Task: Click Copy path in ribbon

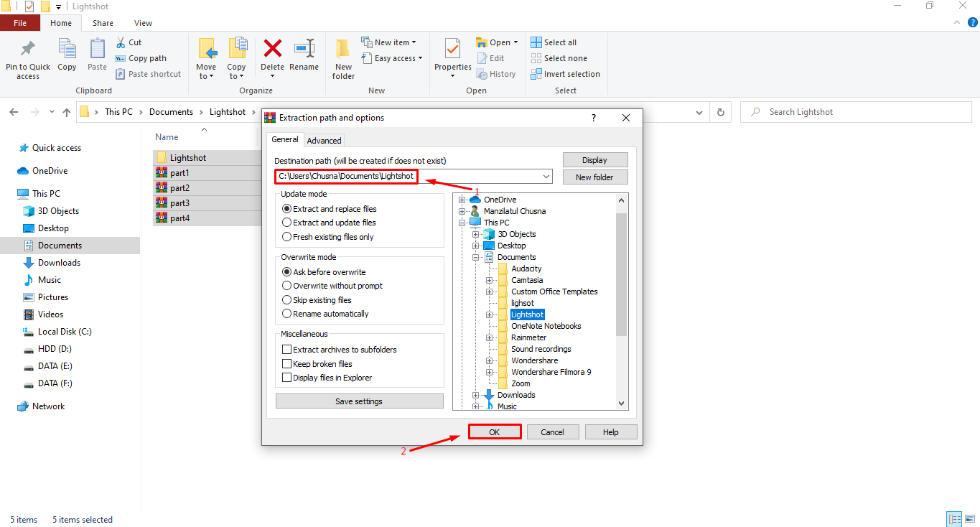Action: point(141,58)
